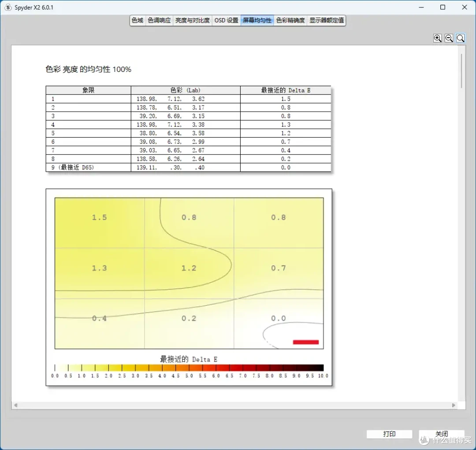476x450 pixels.
Task: Click the Delta E 0.0 table cell
Action: (x=286, y=167)
